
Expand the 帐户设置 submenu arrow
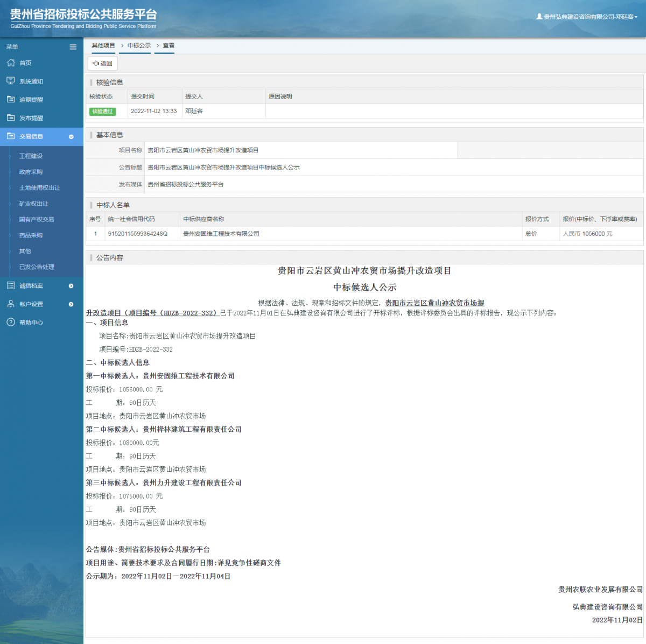71,304
